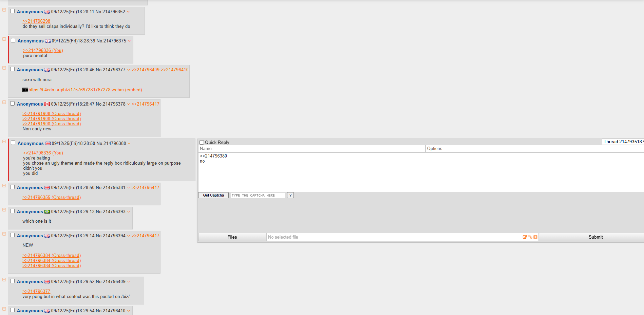This screenshot has height=315, width=644.
Task: Click the webm film icon before the 4cdn link
Action: (x=25, y=90)
